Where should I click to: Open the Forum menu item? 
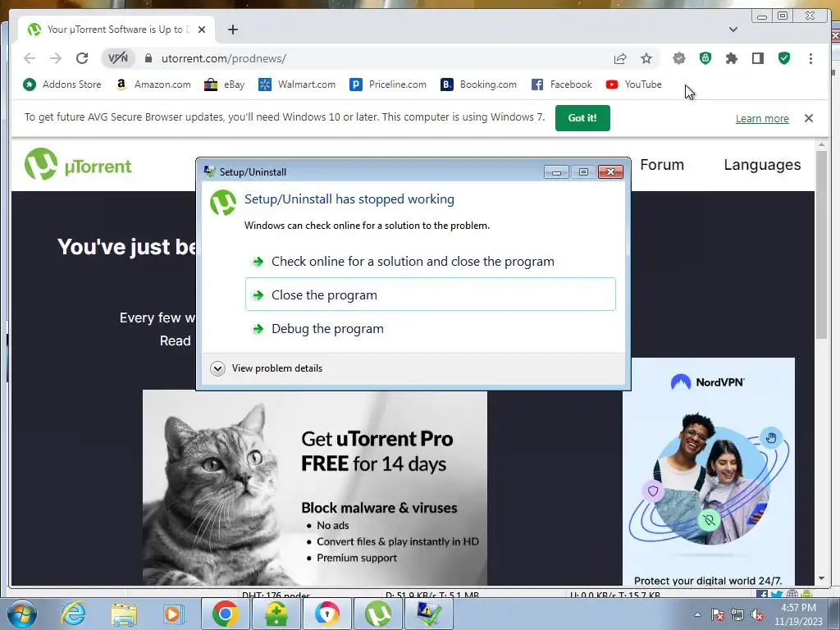coord(662,164)
